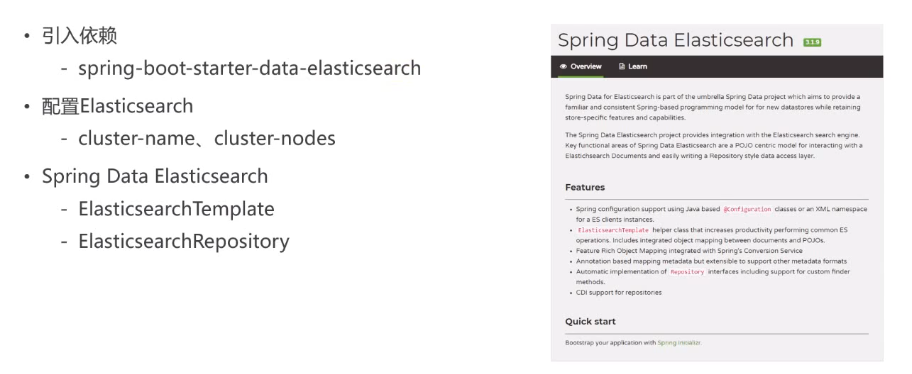Click the eye icon beside Overview

(x=563, y=66)
